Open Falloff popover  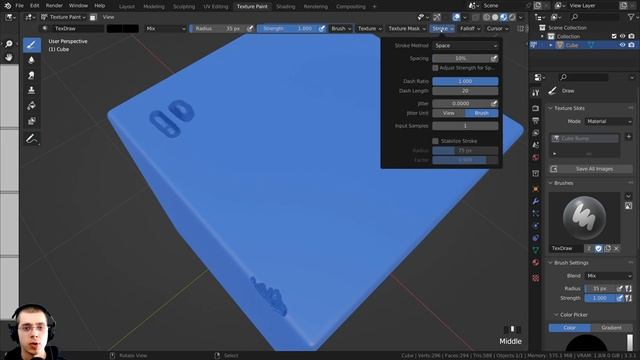[470, 29]
